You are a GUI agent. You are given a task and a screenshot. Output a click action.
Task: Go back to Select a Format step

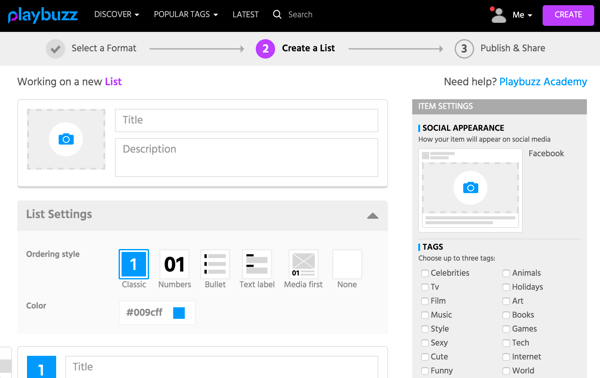(x=104, y=48)
